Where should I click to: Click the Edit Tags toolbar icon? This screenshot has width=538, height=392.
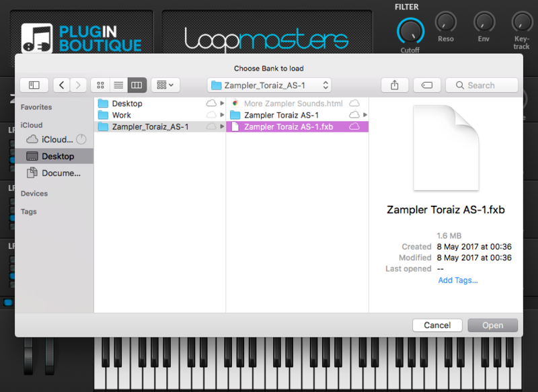(x=427, y=85)
